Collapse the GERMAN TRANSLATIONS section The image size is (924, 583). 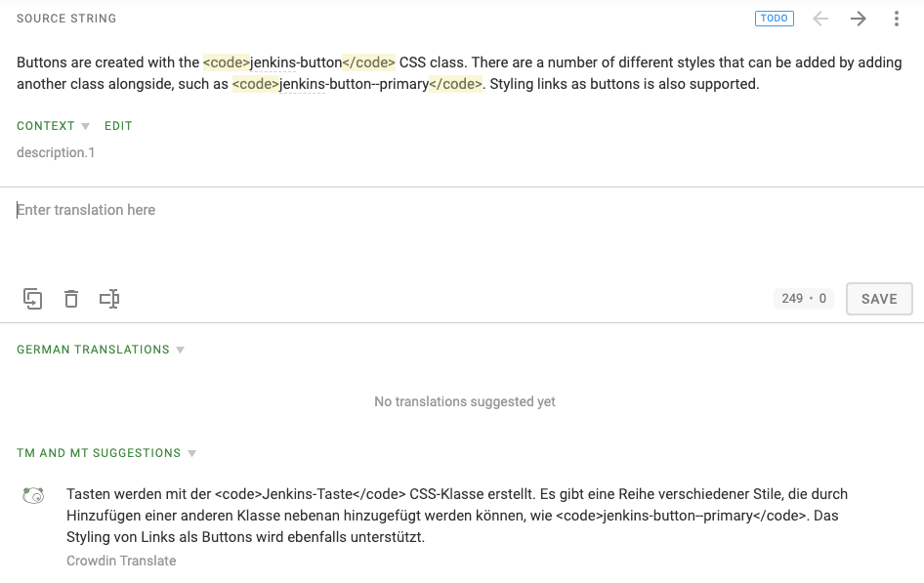click(180, 349)
